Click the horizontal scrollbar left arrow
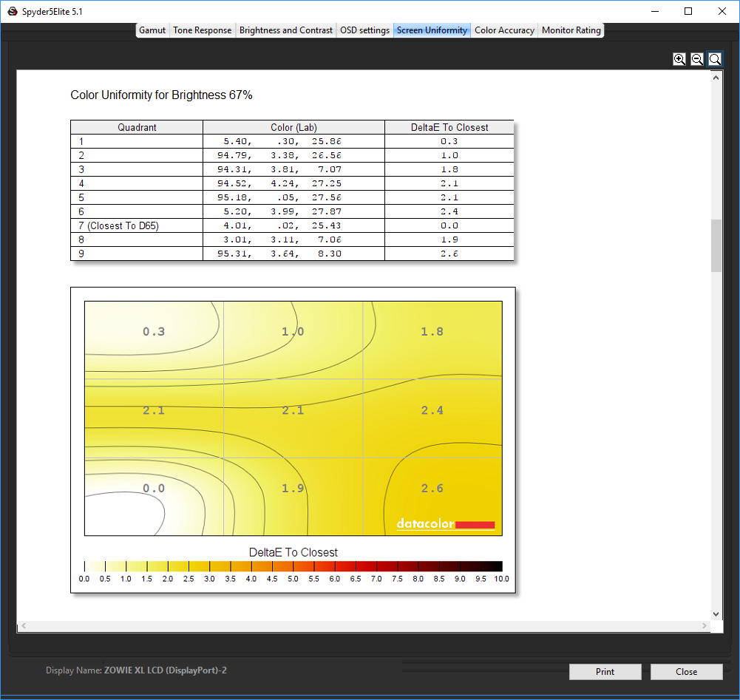The height and width of the screenshot is (700, 740). pyautogui.click(x=24, y=626)
